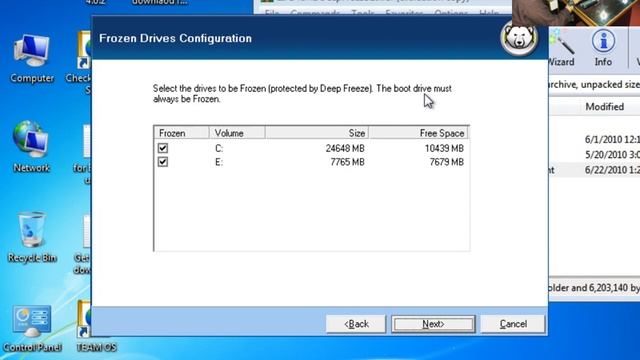Click the Next button
640x360 pixels.
coord(433,324)
